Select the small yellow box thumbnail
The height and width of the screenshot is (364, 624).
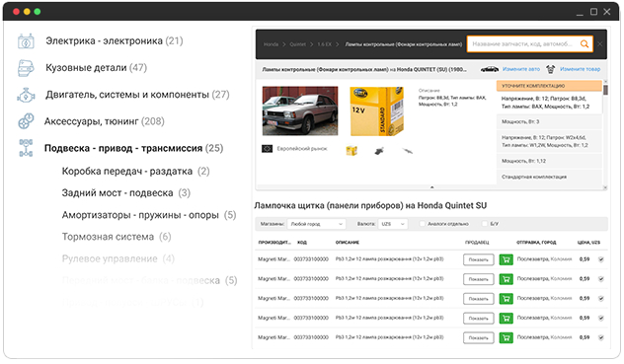(x=351, y=151)
